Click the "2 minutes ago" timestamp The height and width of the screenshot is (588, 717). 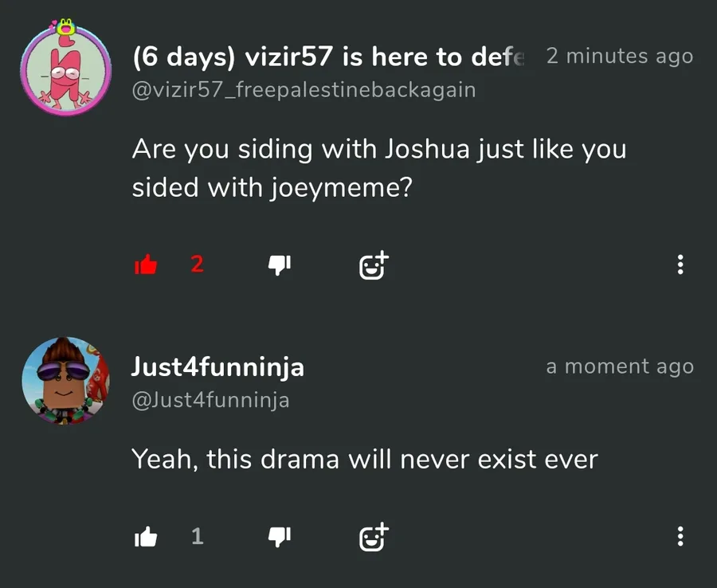coord(620,57)
